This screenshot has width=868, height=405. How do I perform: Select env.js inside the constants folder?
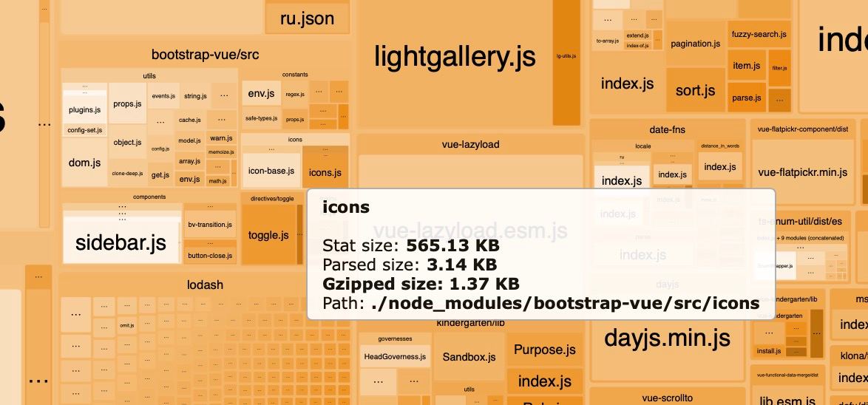pos(261,94)
